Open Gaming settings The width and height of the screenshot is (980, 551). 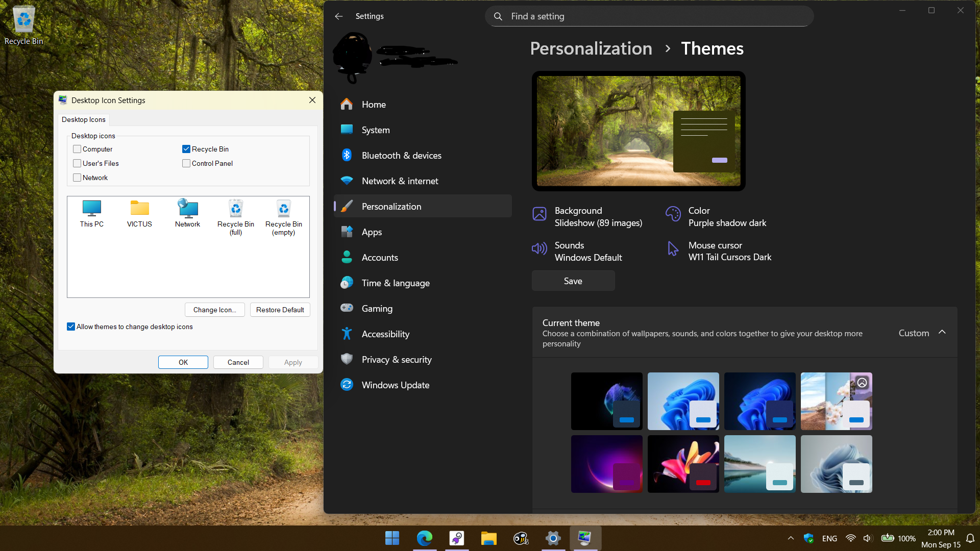click(x=423, y=308)
